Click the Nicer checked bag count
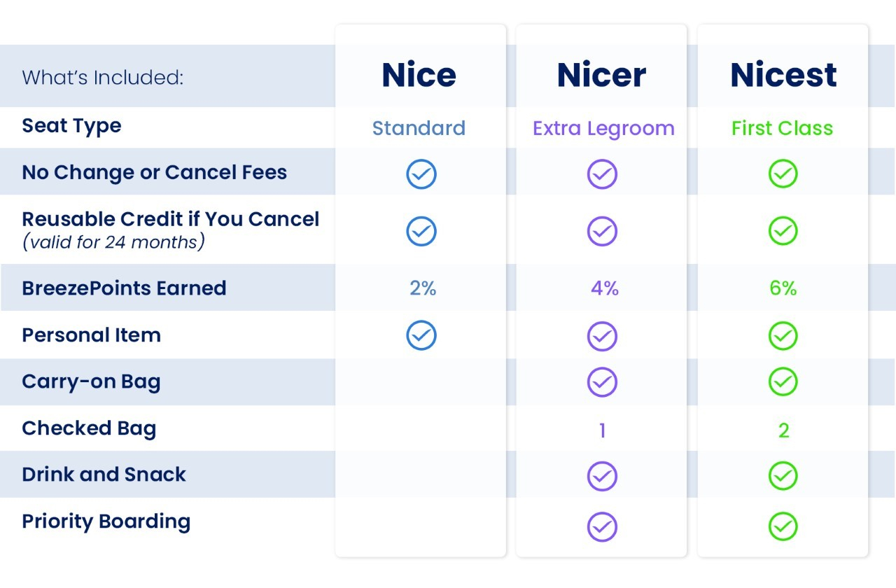 [602, 430]
